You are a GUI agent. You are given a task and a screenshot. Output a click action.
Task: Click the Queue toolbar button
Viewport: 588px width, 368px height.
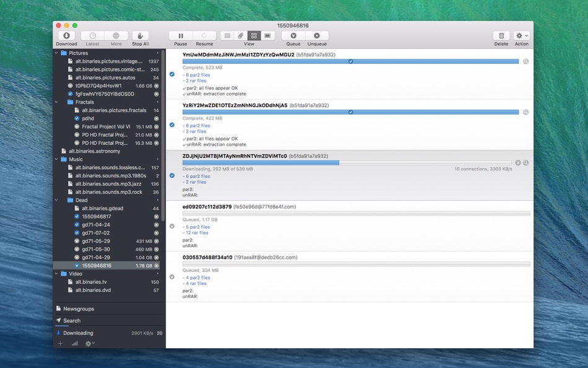(x=293, y=36)
